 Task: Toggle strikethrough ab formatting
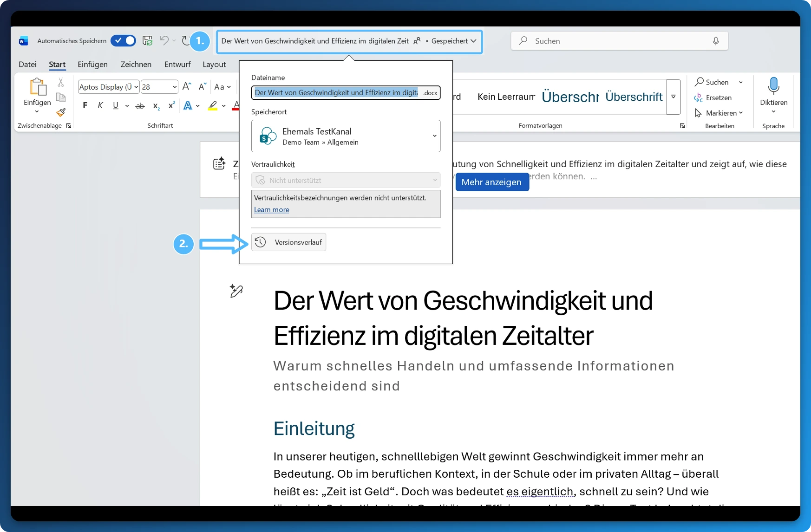tap(140, 106)
